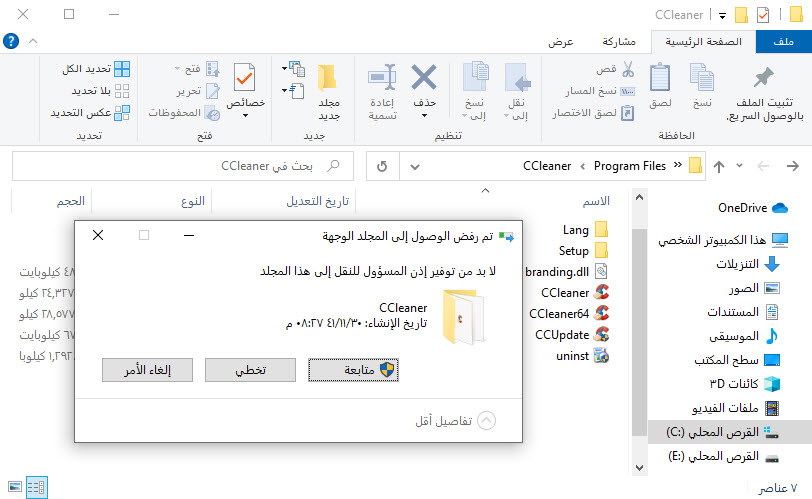Select Downloads (التنزيلات) in navigation pane
The image size is (812, 499).
click(748, 264)
